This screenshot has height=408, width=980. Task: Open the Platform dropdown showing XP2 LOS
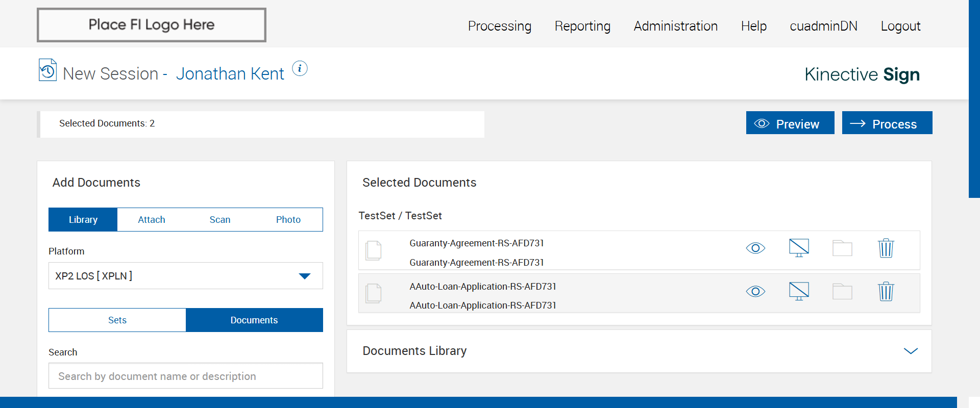185,276
